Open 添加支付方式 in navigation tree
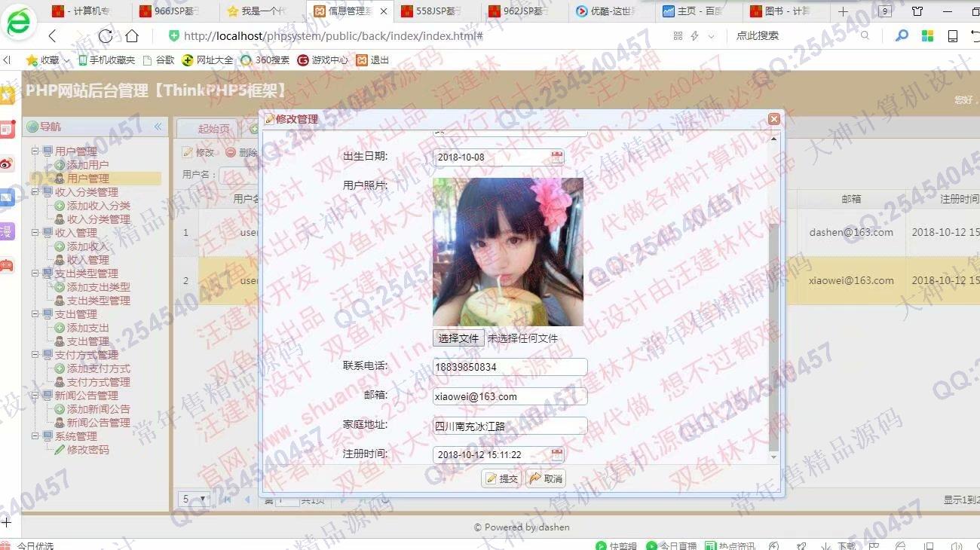This screenshot has width=980, height=550. (98, 368)
